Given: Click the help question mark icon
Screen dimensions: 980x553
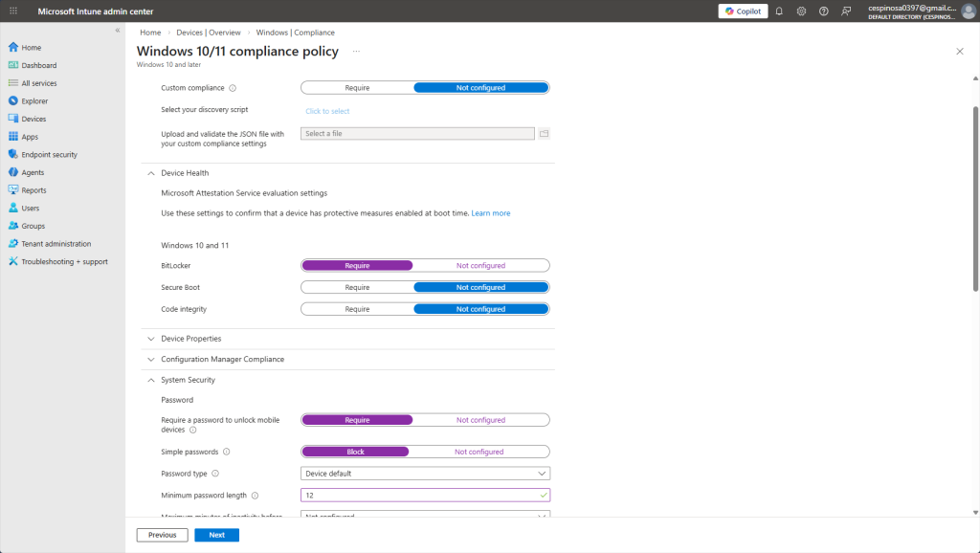Looking at the screenshot, I should pyautogui.click(x=824, y=11).
